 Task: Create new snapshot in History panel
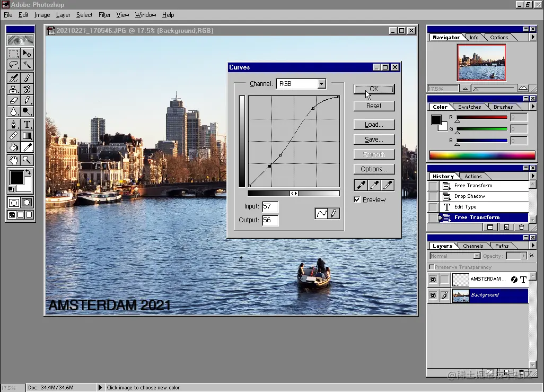pos(490,227)
